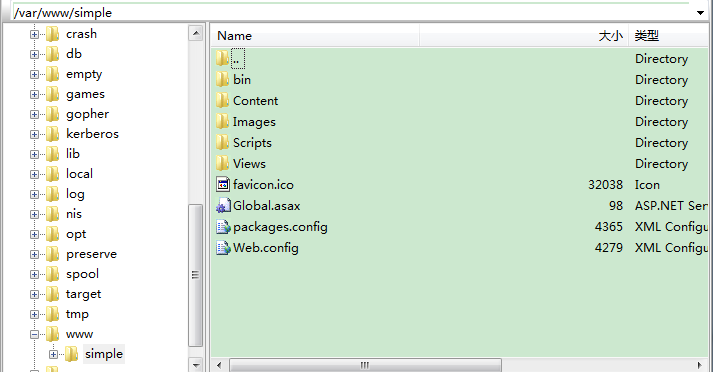Viewport: 713px width, 372px height.
Task: Expand the simple subfolder node
Action: tap(53, 354)
